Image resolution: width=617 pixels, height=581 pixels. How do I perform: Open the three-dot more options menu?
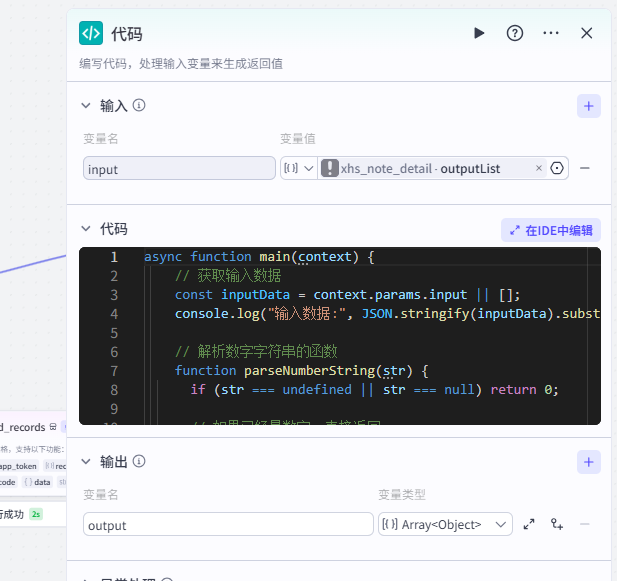click(x=550, y=33)
